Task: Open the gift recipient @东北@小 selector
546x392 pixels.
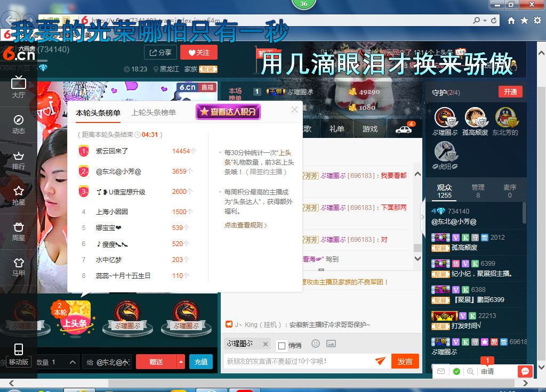Action: (107, 362)
